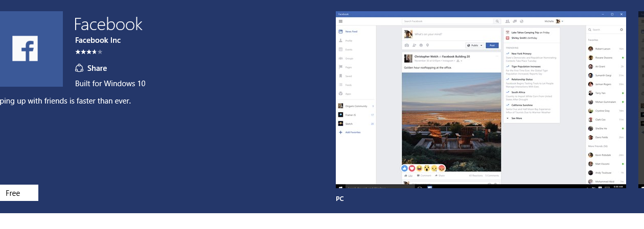This screenshot has height=229, width=644.
Task: Open the Relationship Status trending topic
Action: pos(522,80)
